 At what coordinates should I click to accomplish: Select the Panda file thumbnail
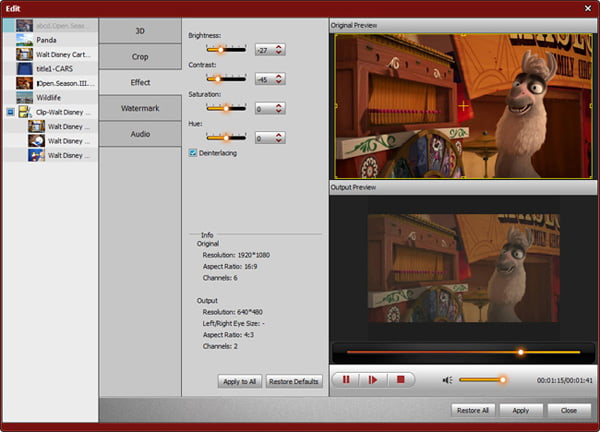[24, 40]
